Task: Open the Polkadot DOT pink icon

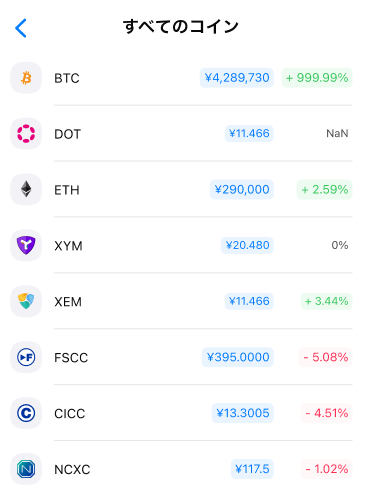Action: coord(26,134)
